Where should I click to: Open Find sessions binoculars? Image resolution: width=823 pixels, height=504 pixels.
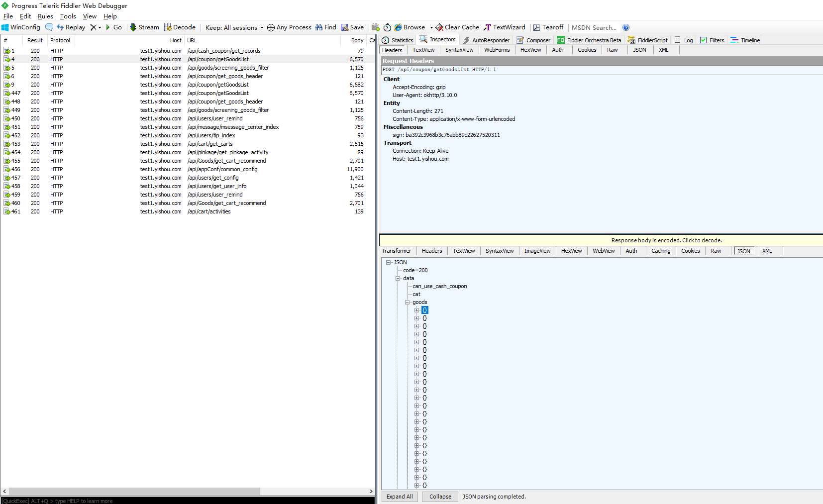tap(325, 27)
